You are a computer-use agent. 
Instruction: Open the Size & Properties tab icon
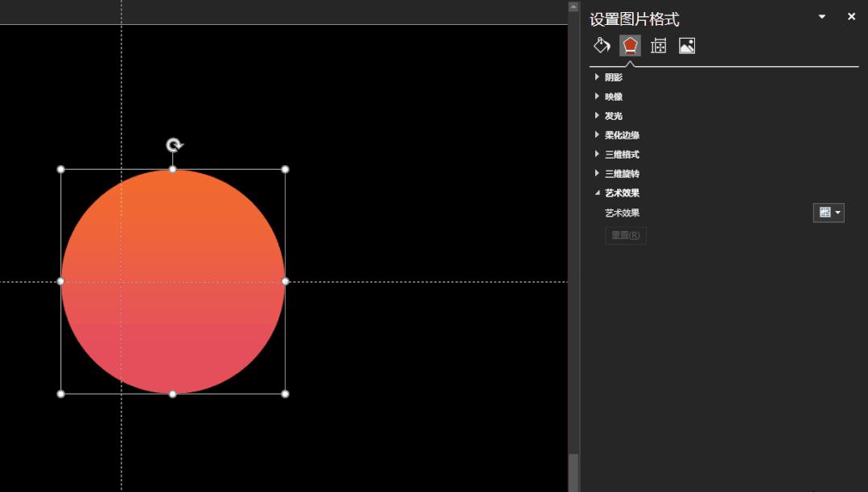pyautogui.click(x=658, y=45)
